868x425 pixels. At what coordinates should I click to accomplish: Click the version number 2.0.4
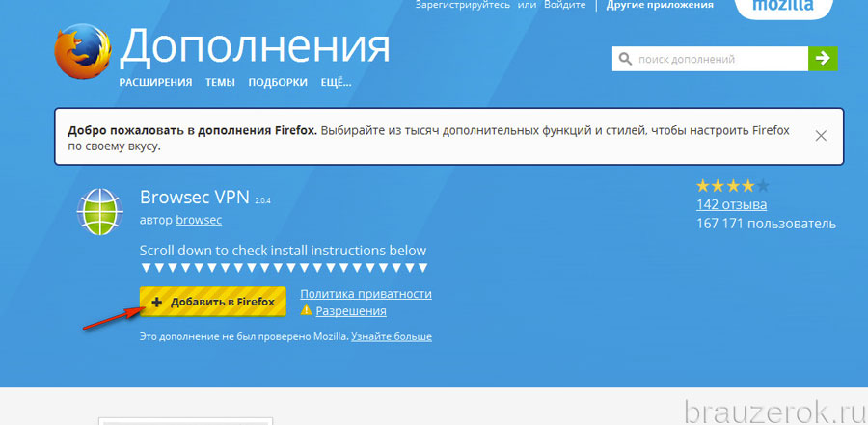click(263, 200)
